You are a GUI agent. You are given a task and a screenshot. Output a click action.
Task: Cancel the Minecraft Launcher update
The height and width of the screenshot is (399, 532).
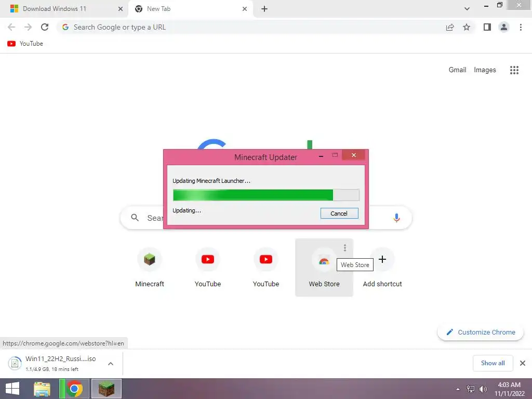coord(339,214)
